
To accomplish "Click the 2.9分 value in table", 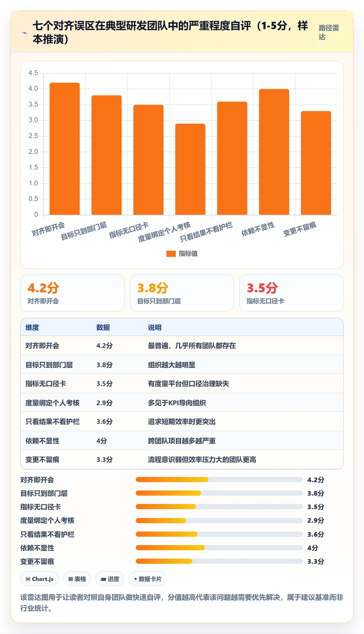I will pyautogui.click(x=105, y=403).
